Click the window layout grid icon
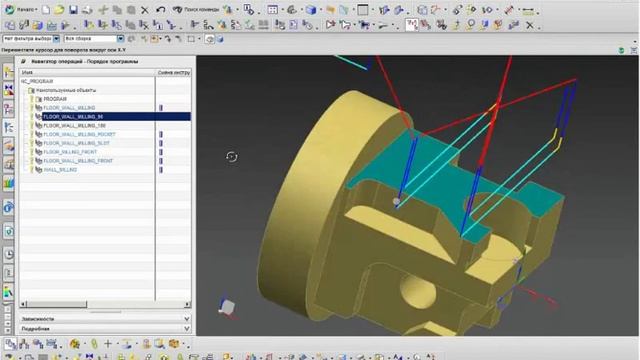This screenshot has width=640, height=360. pyautogui.click(x=273, y=10)
